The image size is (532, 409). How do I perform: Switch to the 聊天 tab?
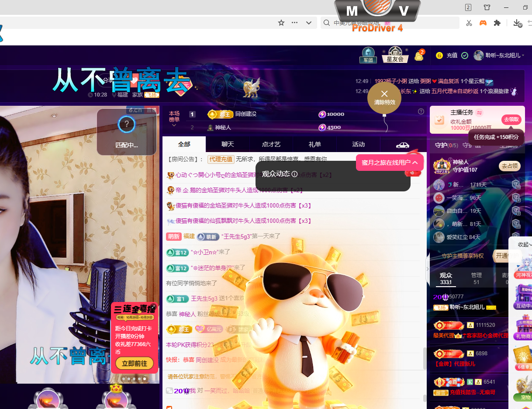tap(228, 145)
